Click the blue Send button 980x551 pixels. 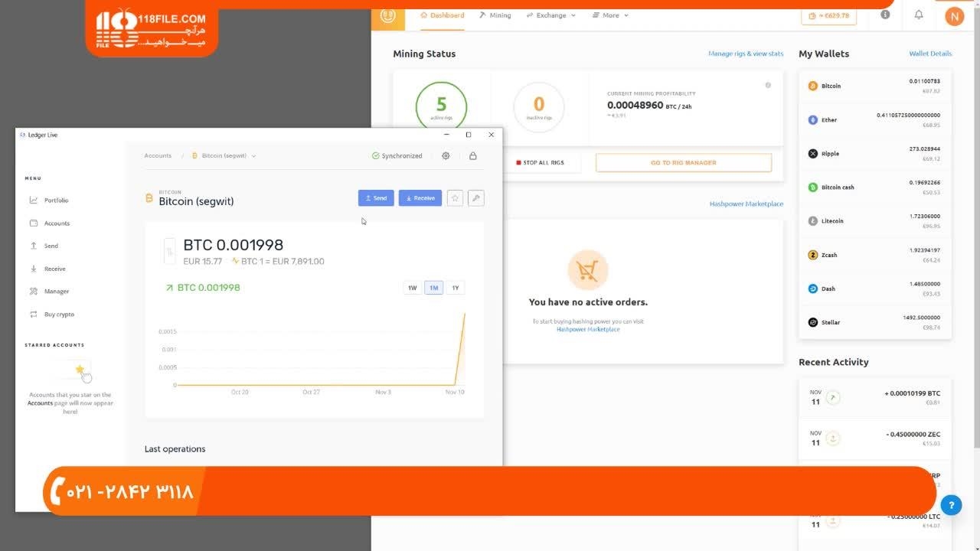pos(376,198)
